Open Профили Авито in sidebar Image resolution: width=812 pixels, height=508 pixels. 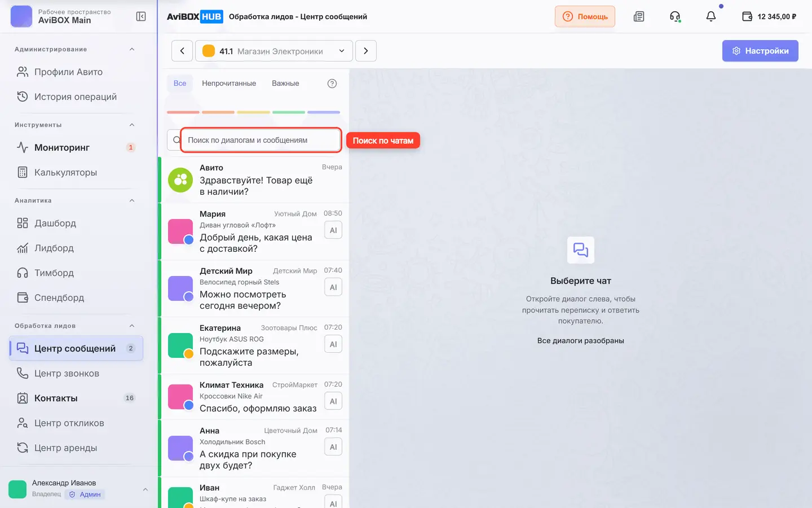(76, 72)
